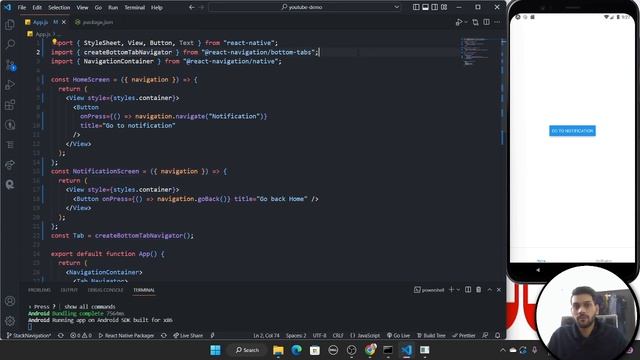The width and height of the screenshot is (640, 360).
Task: Click App.js in the breadcrumb
Action: coord(42,34)
